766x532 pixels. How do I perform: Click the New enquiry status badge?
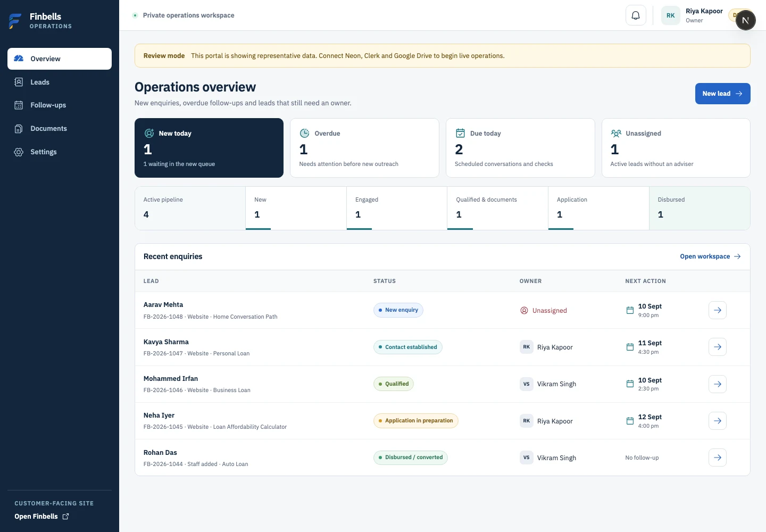pyautogui.click(x=398, y=310)
